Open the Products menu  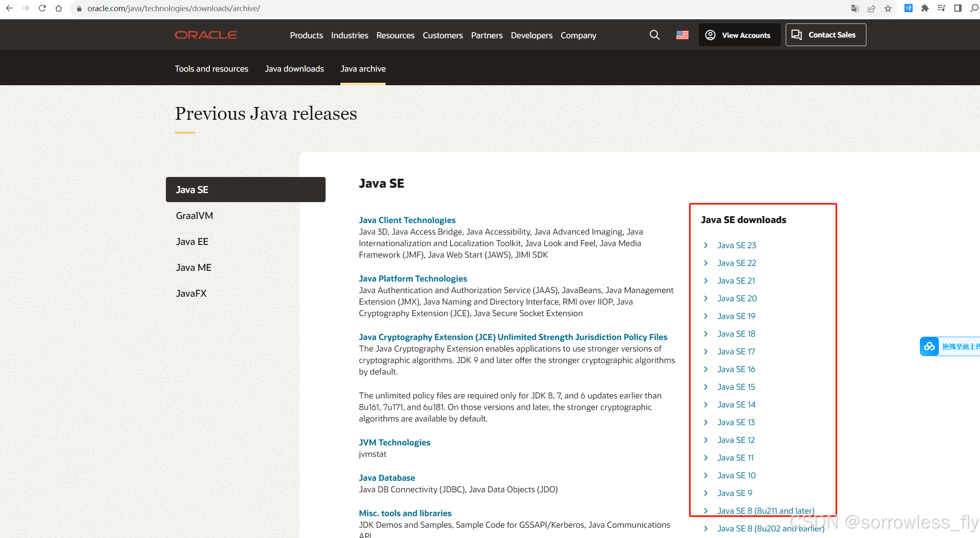(x=306, y=35)
